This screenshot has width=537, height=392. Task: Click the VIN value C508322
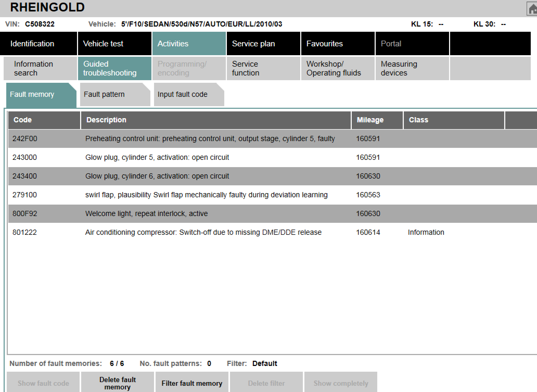click(40, 24)
